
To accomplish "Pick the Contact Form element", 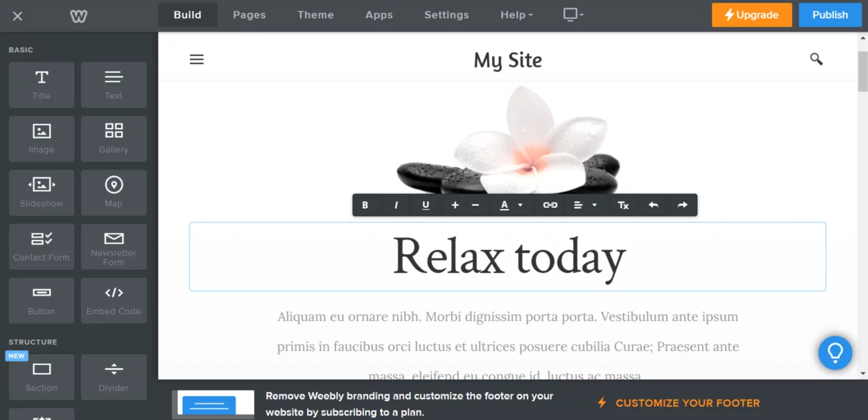I will [x=41, y=246].
